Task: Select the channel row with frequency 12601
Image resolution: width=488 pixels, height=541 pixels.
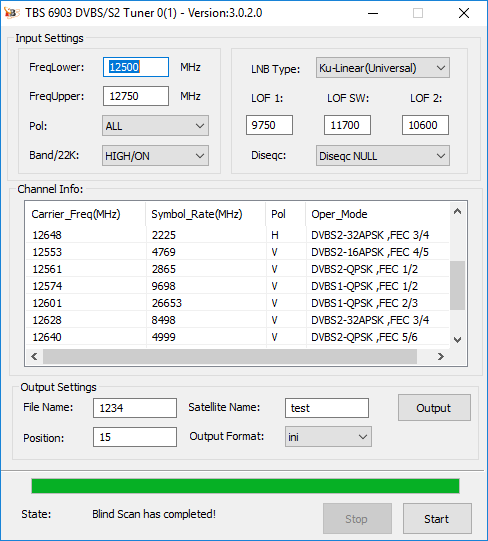Action: coord(238,303)
